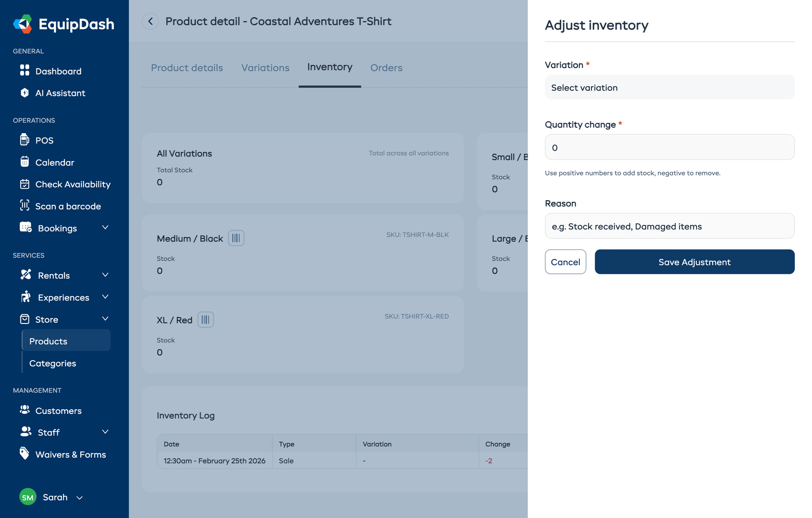Type a reason for the adjustment
Viewport: 812px width, 518px height.
(x=669, y=226)
